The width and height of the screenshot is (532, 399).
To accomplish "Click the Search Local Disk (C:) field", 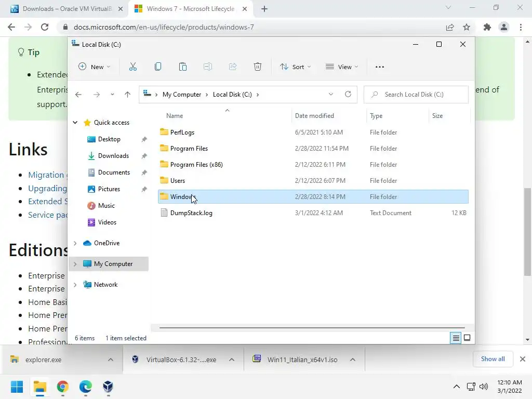I will coord(416,95).
